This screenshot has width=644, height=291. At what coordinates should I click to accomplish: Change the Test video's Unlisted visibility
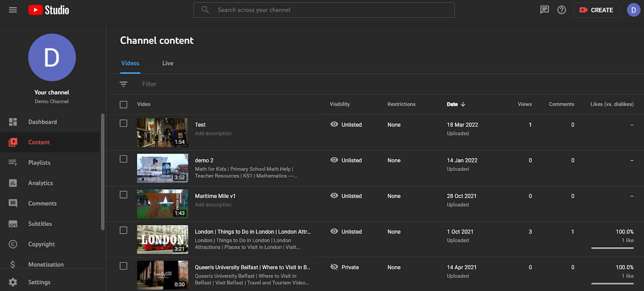tap(346, 125)
